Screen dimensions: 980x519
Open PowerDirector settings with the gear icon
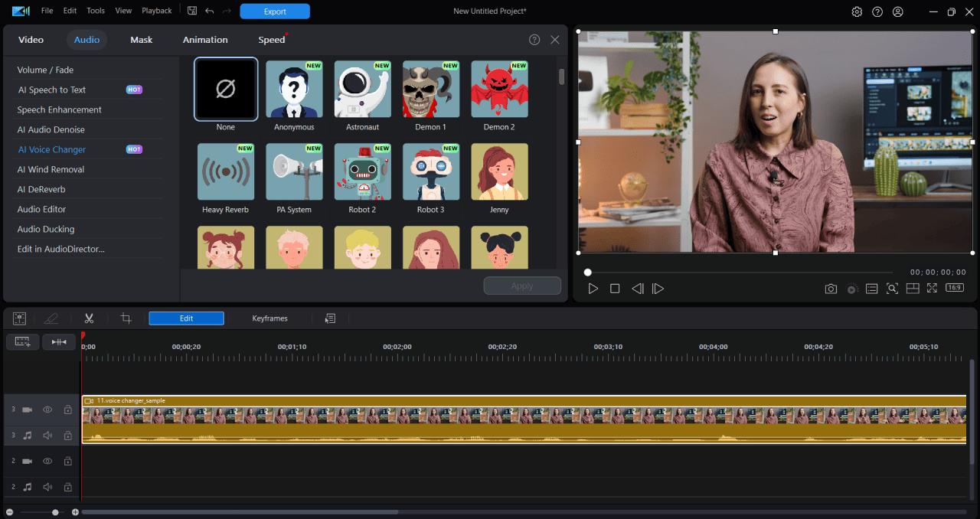tap(857, 11)
